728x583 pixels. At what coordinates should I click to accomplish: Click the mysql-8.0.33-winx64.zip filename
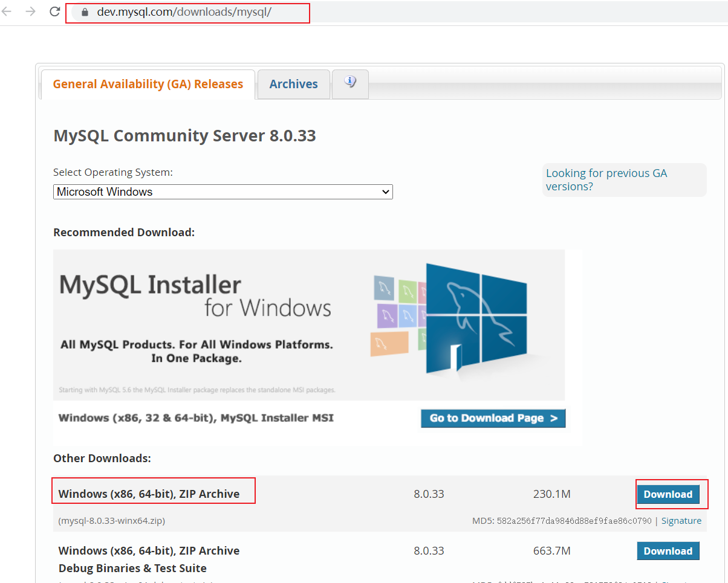click(x=111, y=521)
